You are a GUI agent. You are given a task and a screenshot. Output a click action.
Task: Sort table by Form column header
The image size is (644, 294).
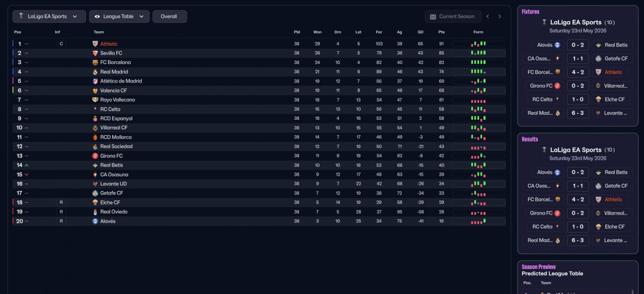point(478,32)
